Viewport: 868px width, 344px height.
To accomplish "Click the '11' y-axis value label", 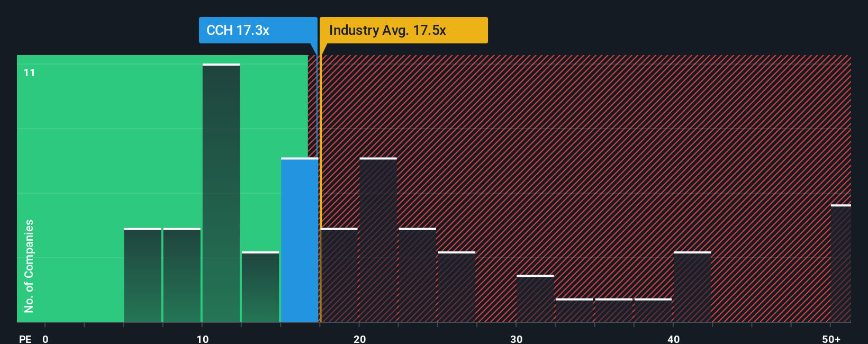I will pos(30,73).
